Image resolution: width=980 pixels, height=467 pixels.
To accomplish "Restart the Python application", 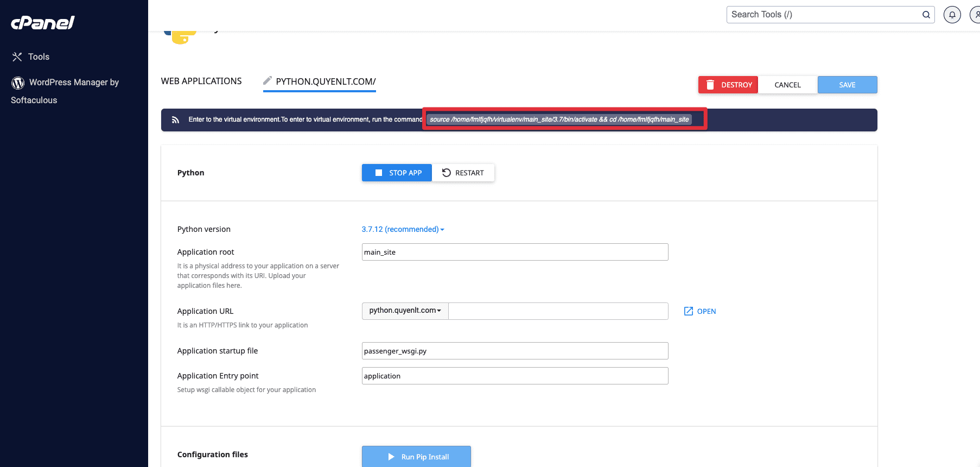I will pos(463,173).
